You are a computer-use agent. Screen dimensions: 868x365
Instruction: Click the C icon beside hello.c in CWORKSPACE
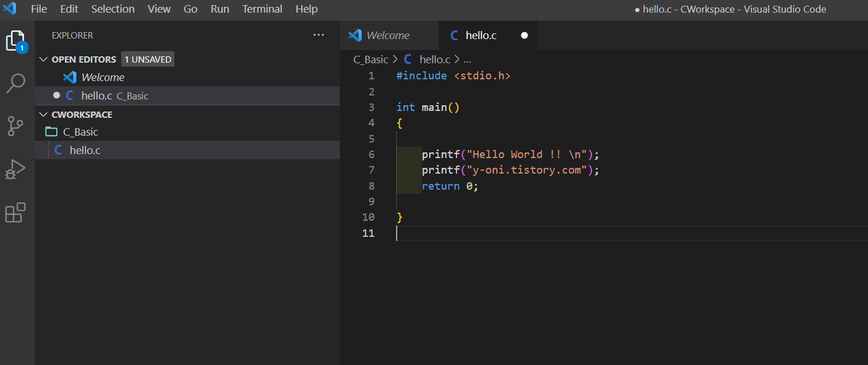tap(58, 150)
